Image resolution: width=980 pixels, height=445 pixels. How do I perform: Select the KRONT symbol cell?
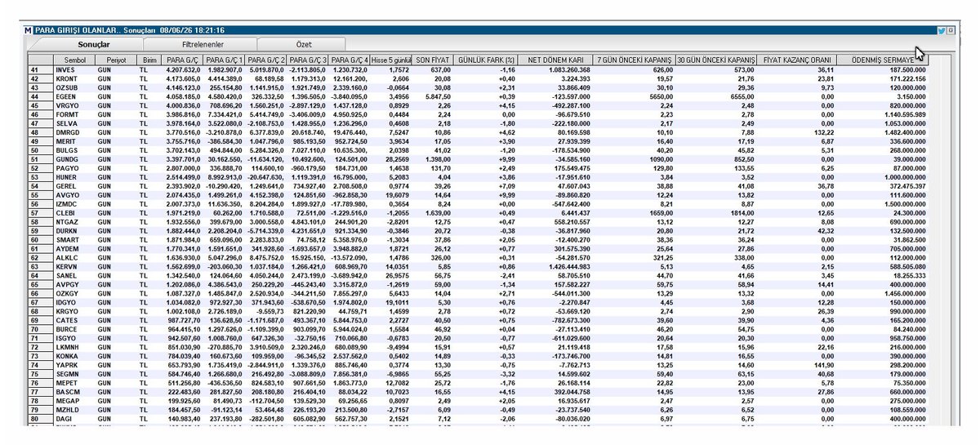pos(74,79)
